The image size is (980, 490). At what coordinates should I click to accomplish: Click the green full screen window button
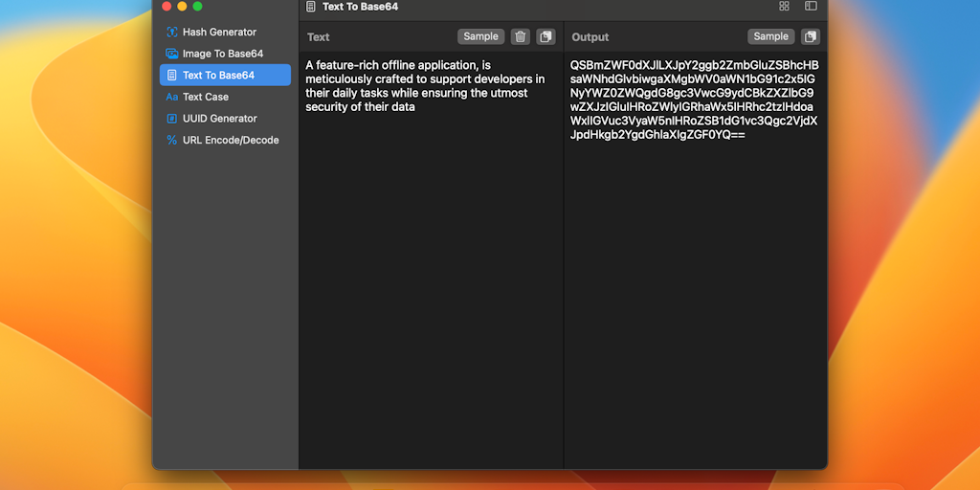click(x=197, y=7)
